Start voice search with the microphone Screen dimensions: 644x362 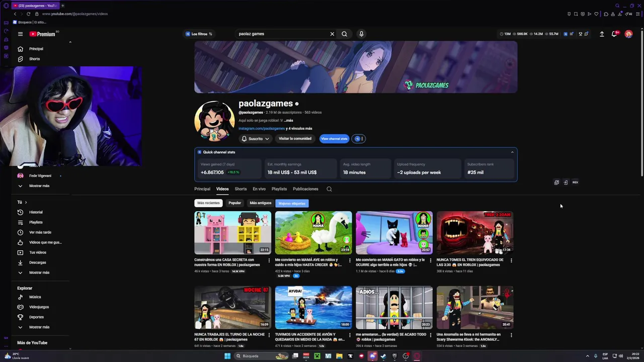point(361,34)
